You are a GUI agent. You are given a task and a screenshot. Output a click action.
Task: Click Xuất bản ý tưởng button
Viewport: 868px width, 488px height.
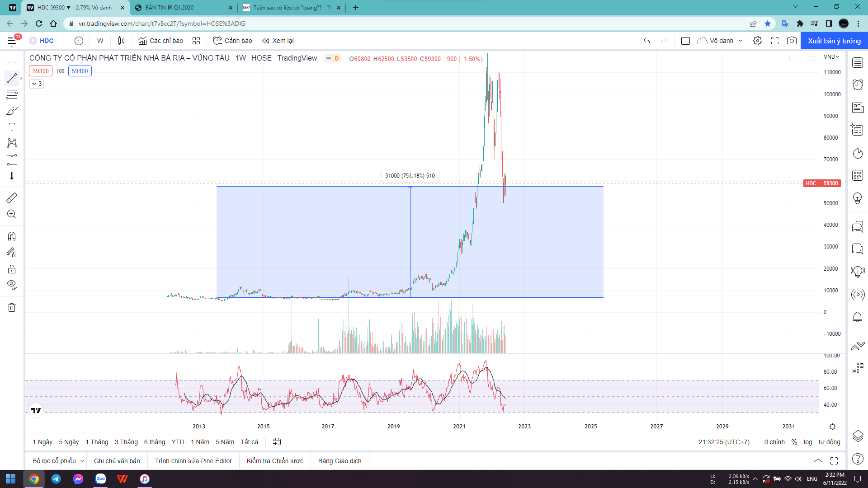tap(834, 41)
